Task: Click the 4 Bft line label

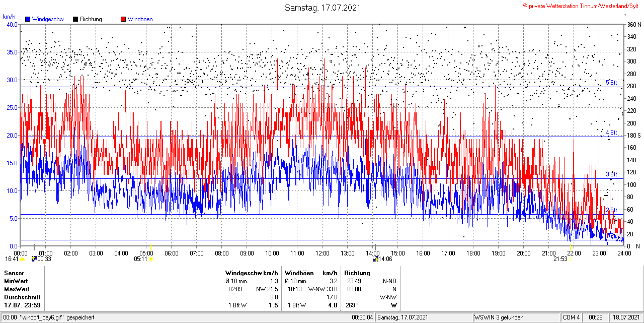Action: (x=611, y=132)
